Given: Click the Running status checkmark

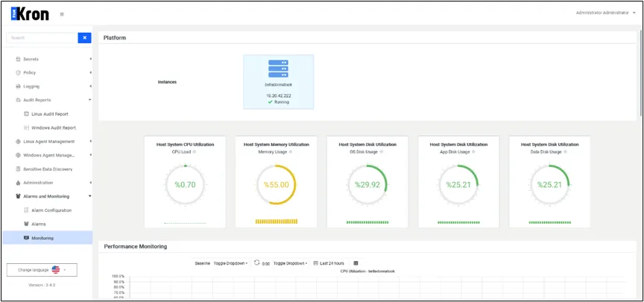Looking at the screenshot, I should tap(270, 102).
